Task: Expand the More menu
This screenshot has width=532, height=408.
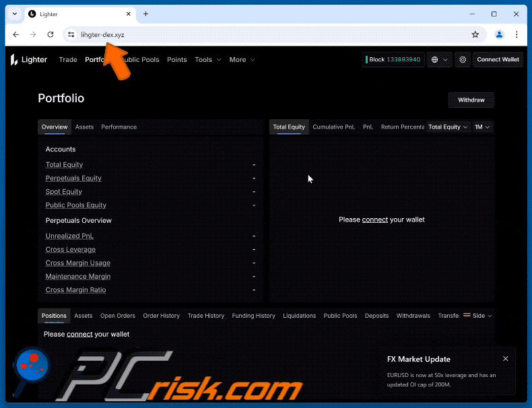Action: click(x=242, y=60)
